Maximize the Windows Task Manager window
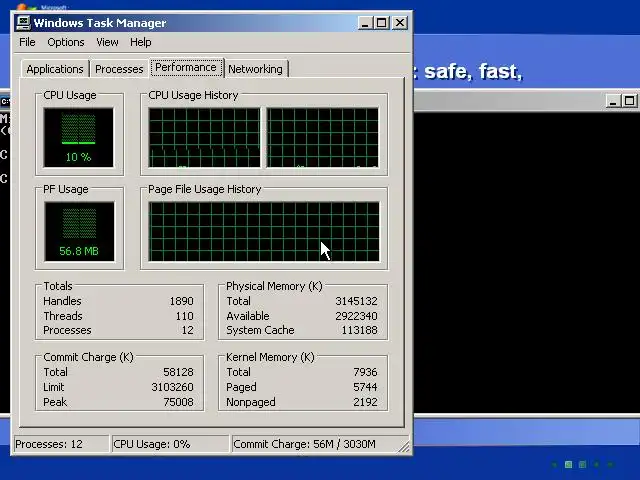640x480 pixels. [382, 23]
